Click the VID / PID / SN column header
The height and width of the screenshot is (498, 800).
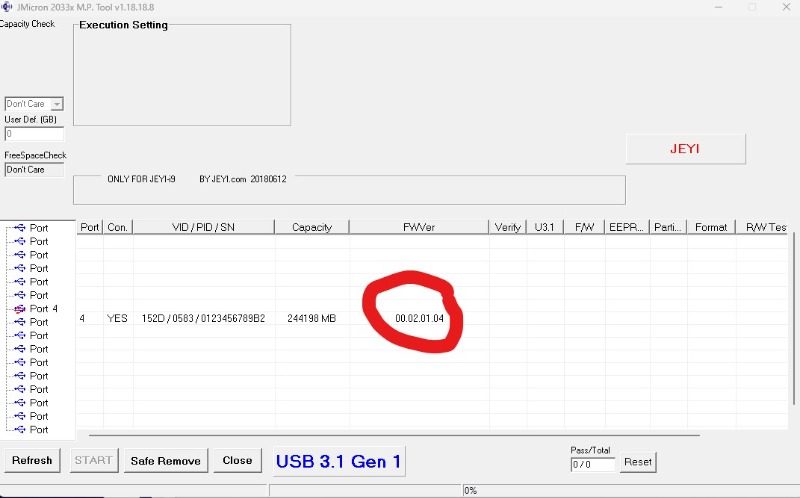[203, 227]
